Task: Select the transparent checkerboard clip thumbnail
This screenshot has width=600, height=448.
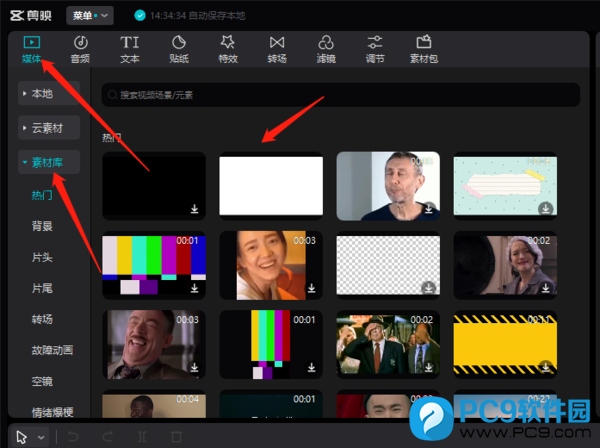Action: pyautogui.click(x=388, y=265)
